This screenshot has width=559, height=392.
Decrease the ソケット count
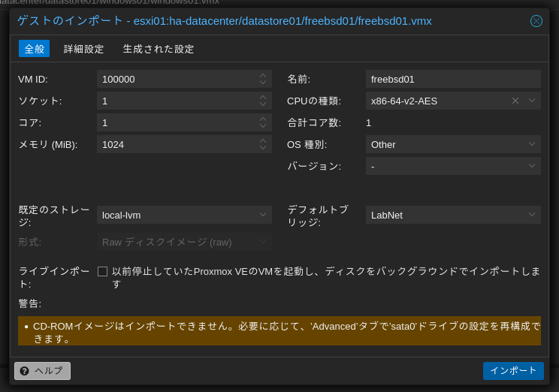pyautogui.click(x=263, y=104)
